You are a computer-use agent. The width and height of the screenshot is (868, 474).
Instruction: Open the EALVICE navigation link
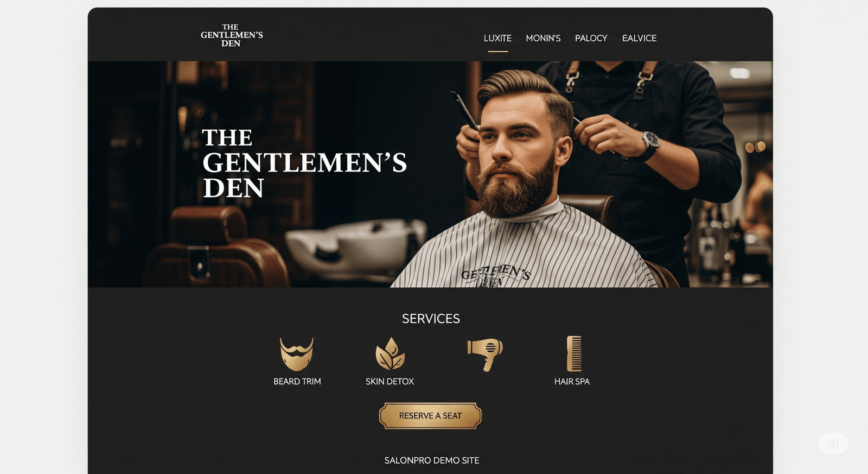639,38
